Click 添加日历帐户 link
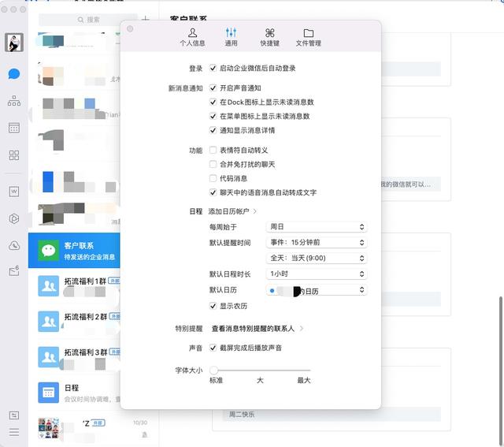The height and width of the screenshot is (447, 504). point(228,211)
